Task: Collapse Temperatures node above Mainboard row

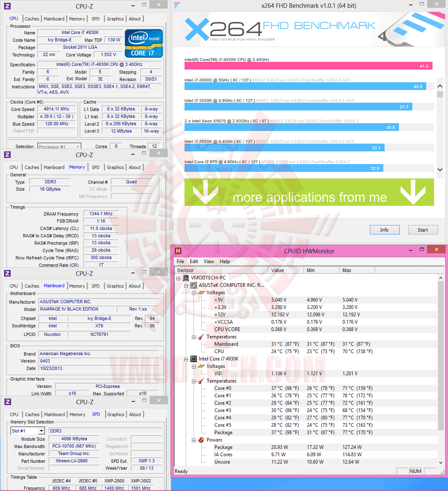Action: [x=194, y=337]
